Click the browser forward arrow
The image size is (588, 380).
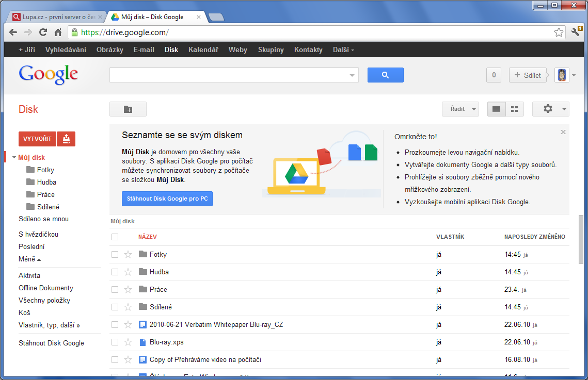(x=28, y=32)
